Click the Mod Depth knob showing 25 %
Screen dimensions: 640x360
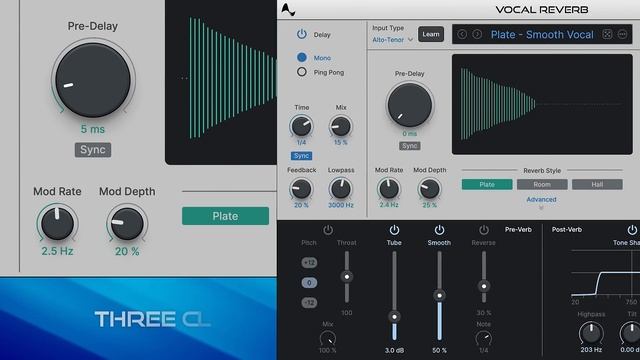click(429, 189)
